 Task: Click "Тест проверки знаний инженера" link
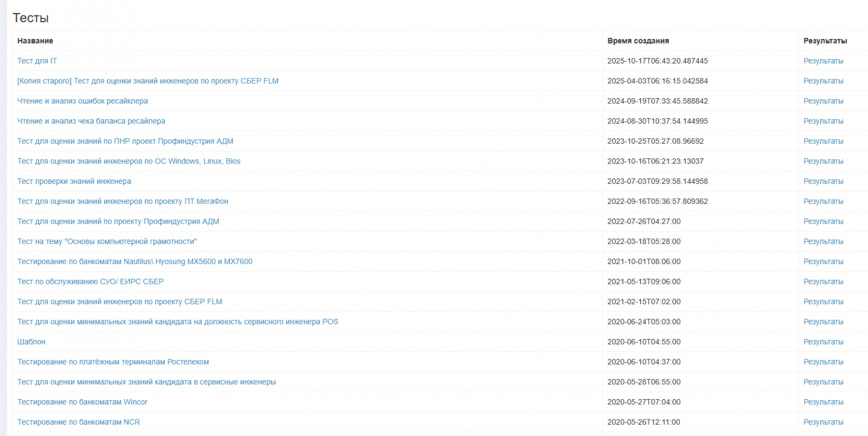[x=74, y=181]
